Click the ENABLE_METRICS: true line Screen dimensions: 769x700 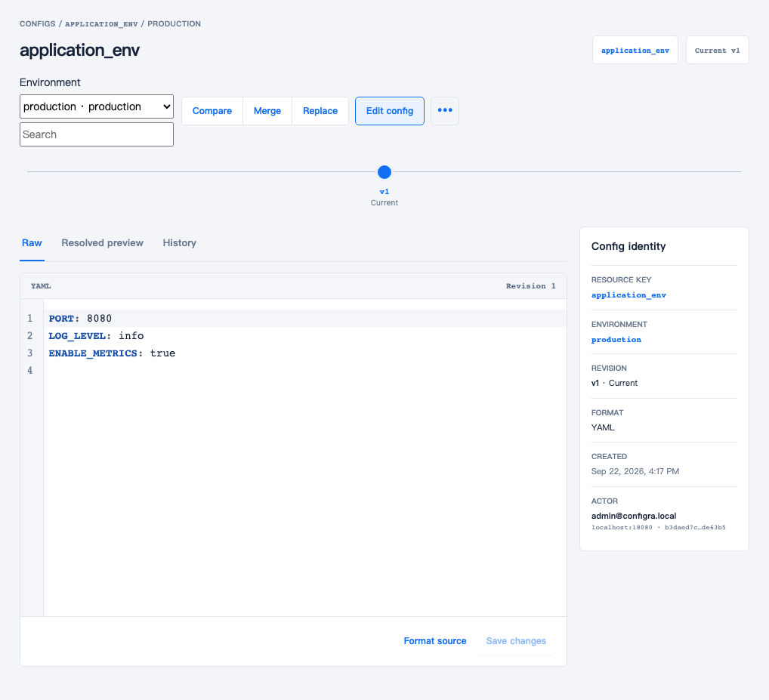(305, 353)
